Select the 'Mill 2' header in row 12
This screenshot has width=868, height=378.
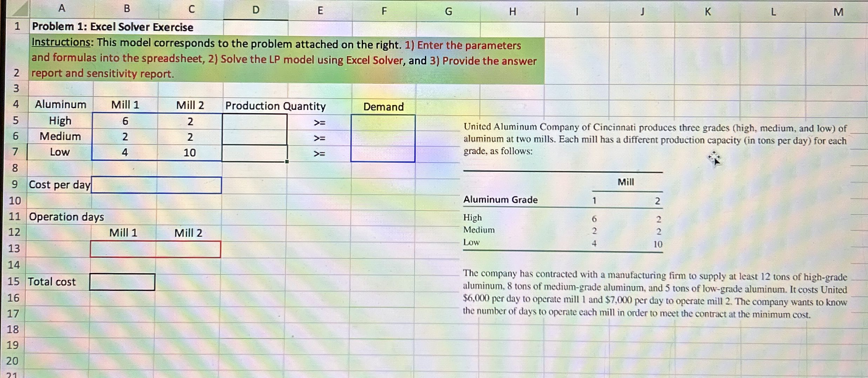tap(188, 232)
